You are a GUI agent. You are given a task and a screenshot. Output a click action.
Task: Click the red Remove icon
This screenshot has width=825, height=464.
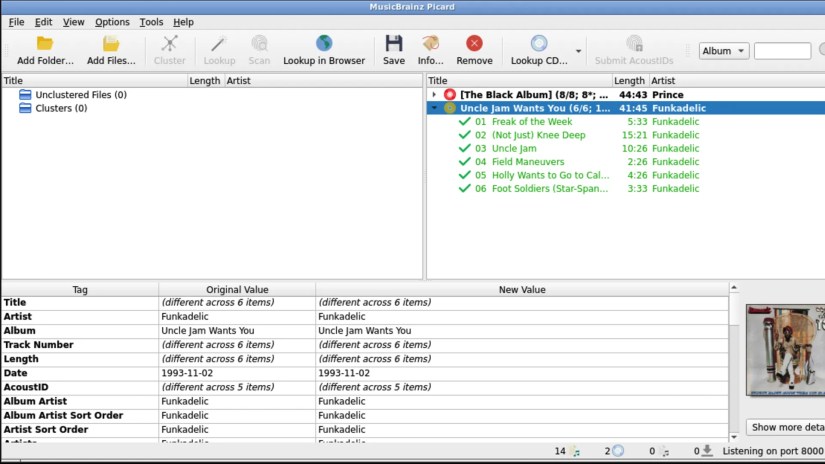click(x=474, y=44)
